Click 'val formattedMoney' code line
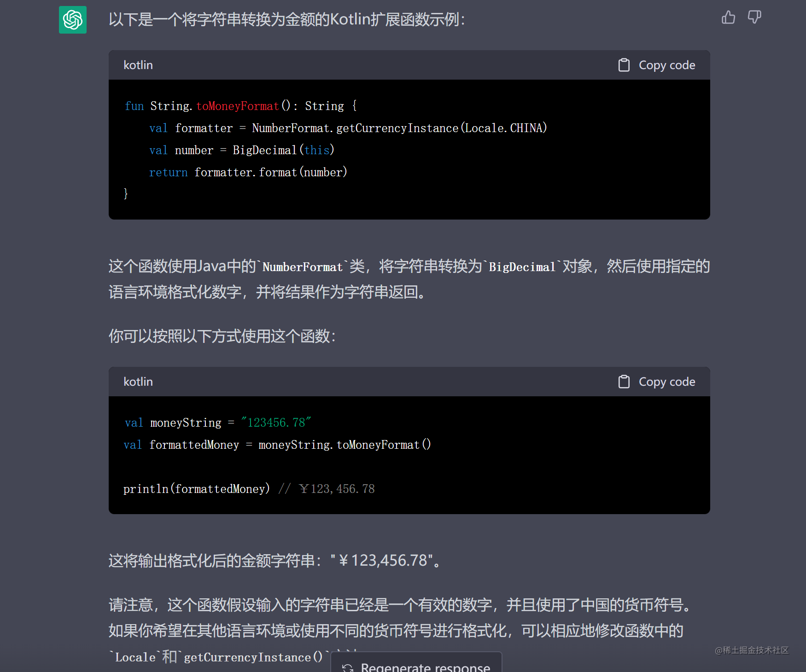 (x=277, y=445)
